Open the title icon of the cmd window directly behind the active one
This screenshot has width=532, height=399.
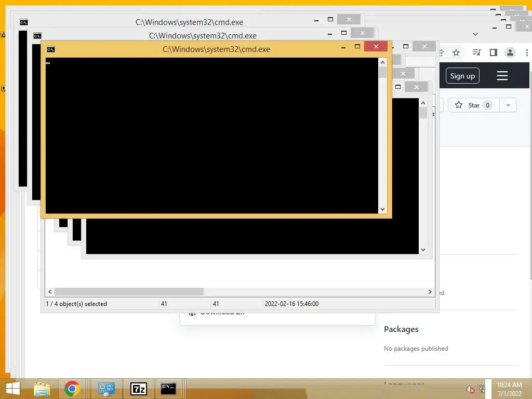37,36
